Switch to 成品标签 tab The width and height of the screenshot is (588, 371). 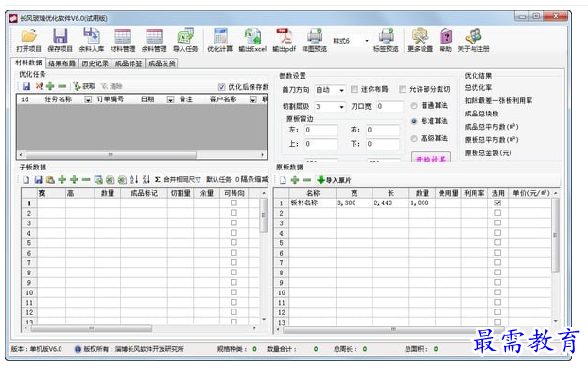point(129,63)
